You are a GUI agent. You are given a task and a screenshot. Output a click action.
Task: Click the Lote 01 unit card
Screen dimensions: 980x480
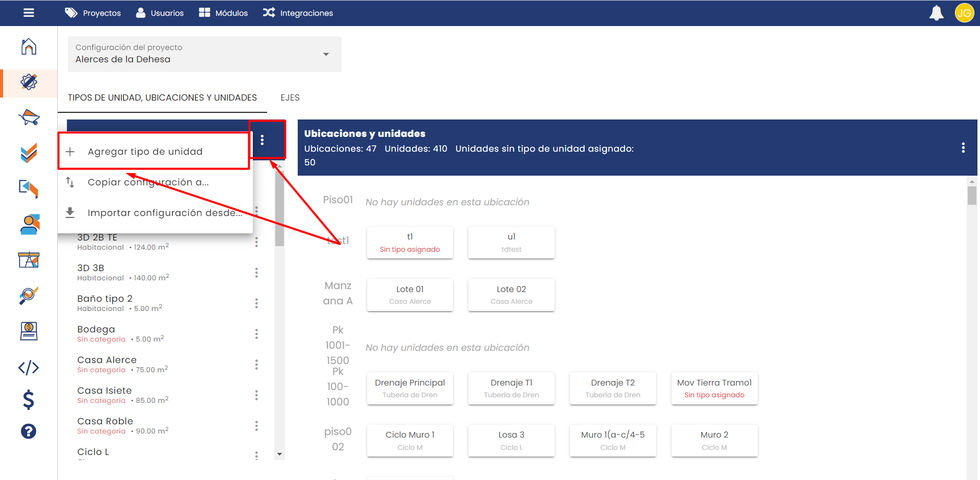tap(410, 295)
